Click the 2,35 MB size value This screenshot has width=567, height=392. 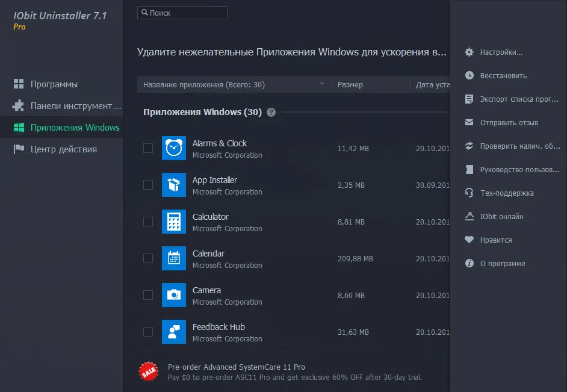click(351, 185)
